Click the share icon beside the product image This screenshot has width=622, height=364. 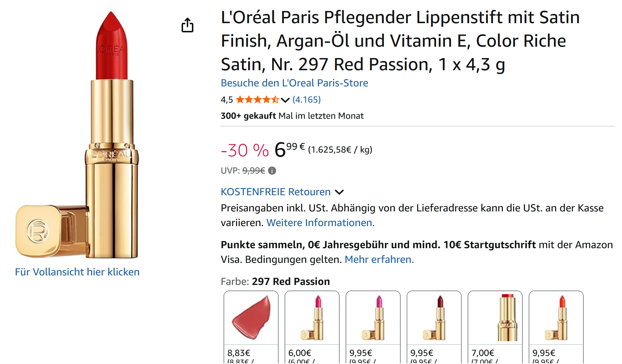[187, 25]
